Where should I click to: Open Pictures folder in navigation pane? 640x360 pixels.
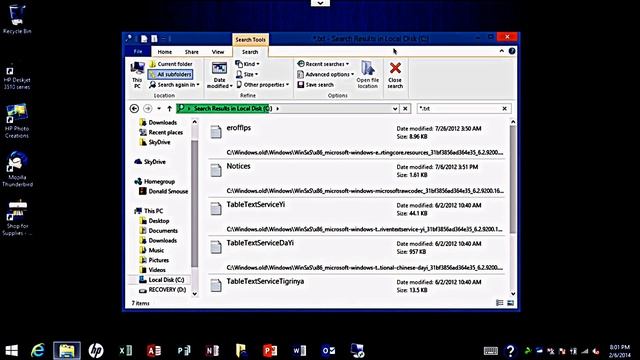point(154,260)
